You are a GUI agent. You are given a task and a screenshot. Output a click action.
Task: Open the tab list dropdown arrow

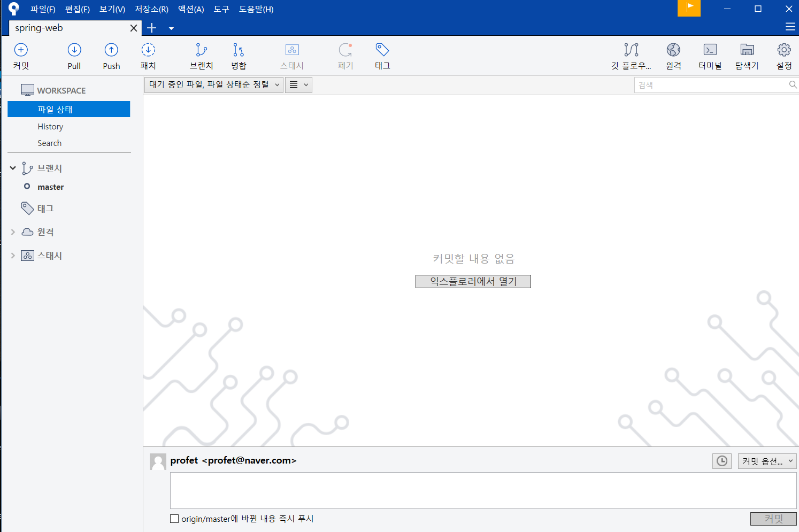point(171,28)
